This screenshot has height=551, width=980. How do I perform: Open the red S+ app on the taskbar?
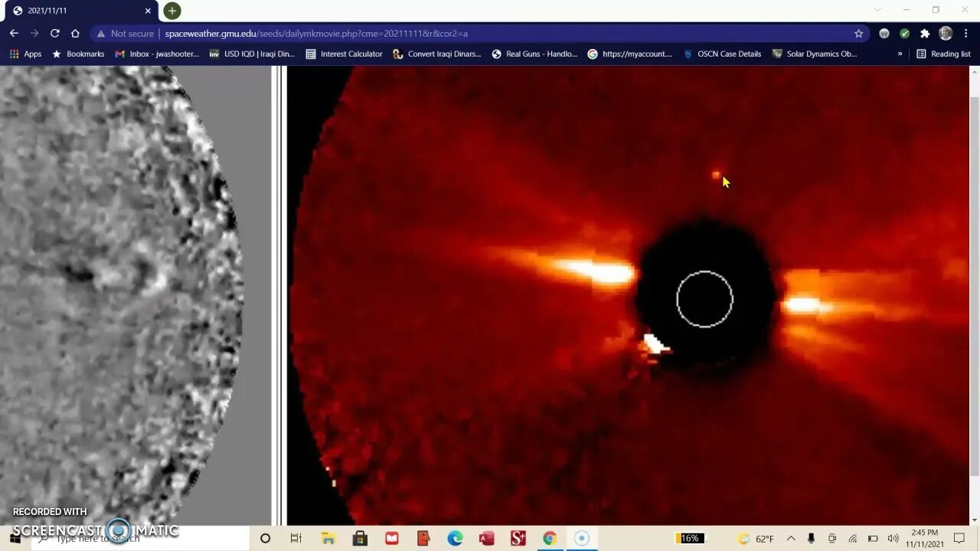pos(518,538)
